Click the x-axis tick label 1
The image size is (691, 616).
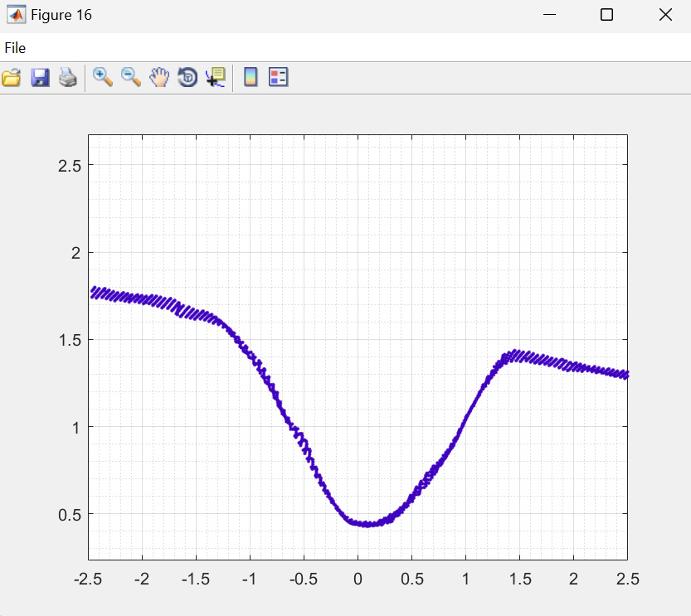pos(466,579)
